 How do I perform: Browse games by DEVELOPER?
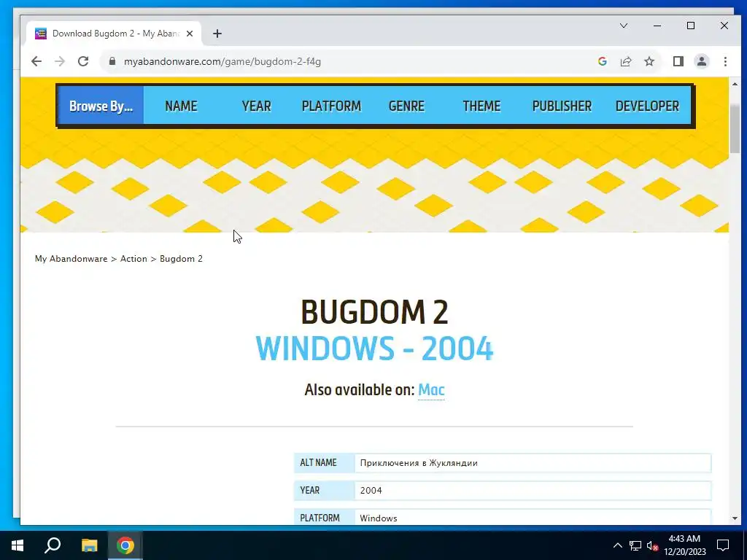click(x=647, y=106)
